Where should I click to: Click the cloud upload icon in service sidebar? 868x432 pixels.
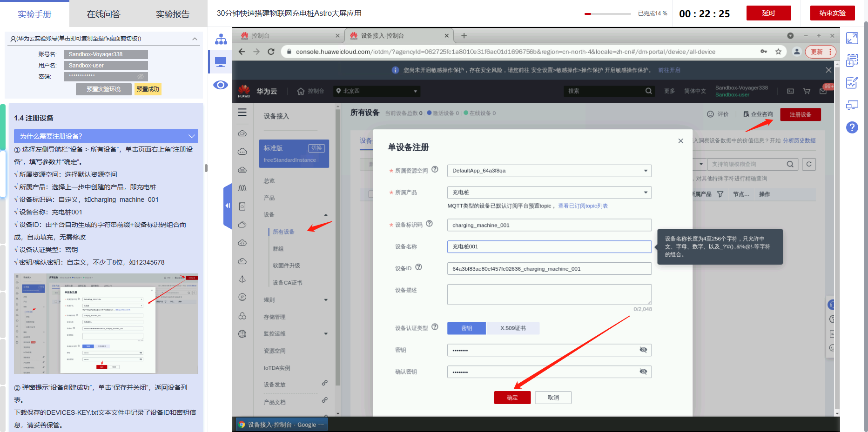pyautogui.click(x=242, y=243)
